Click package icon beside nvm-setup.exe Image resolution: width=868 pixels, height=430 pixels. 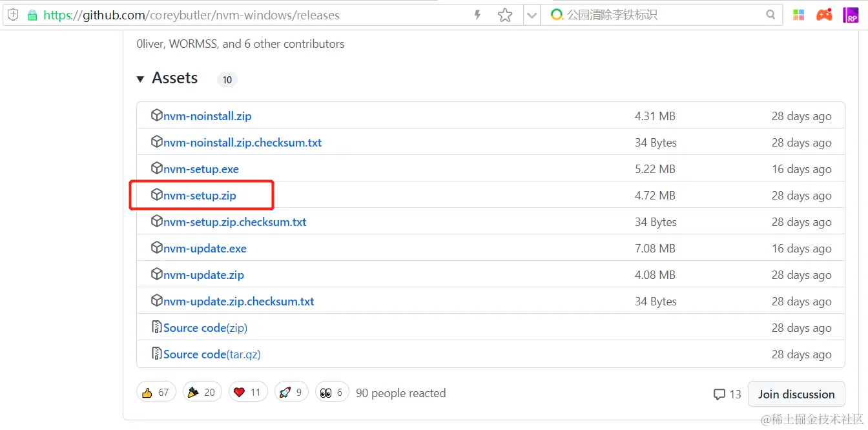pyautogui.click(x=156, y=169)
